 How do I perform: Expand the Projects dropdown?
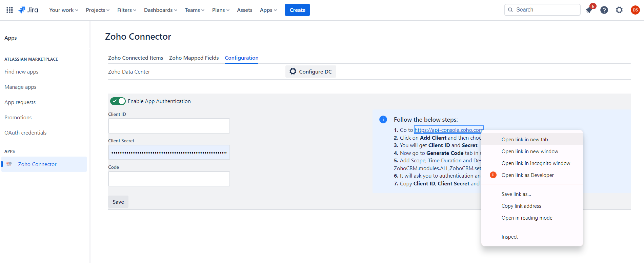[98, 10]
